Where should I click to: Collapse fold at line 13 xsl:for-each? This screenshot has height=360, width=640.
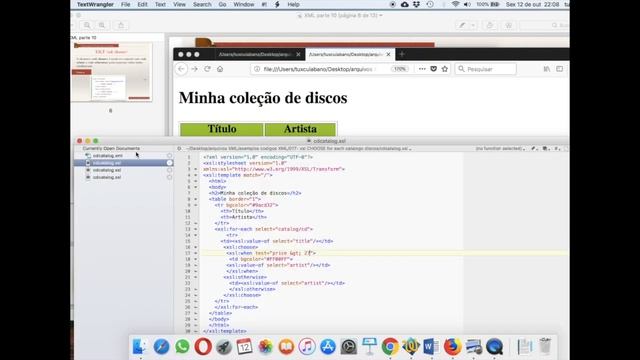click(196, 229)
